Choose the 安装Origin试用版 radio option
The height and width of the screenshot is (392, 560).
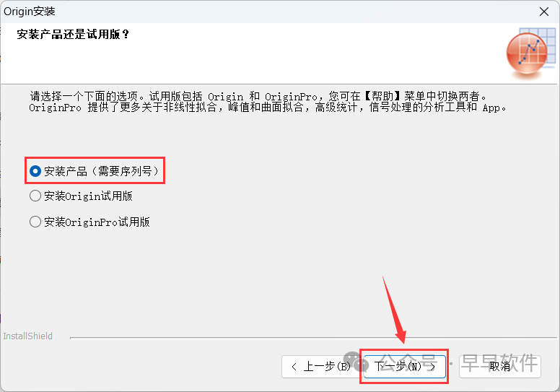click(35, 196)
